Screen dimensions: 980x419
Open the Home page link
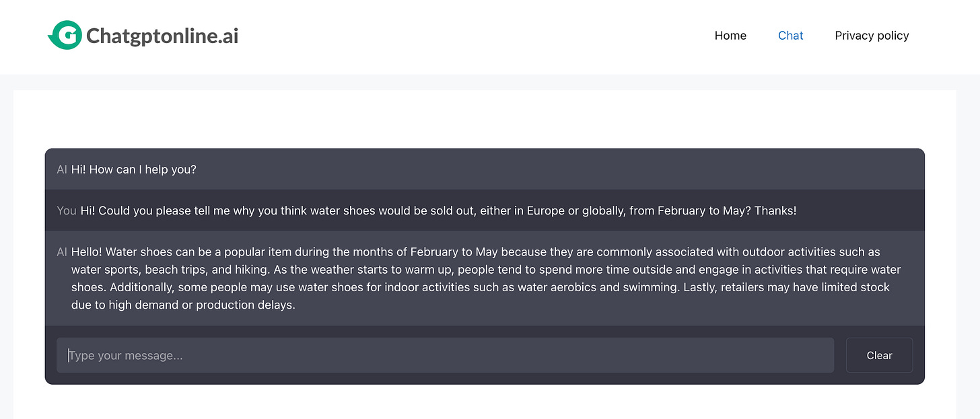[x=730, y=36]
